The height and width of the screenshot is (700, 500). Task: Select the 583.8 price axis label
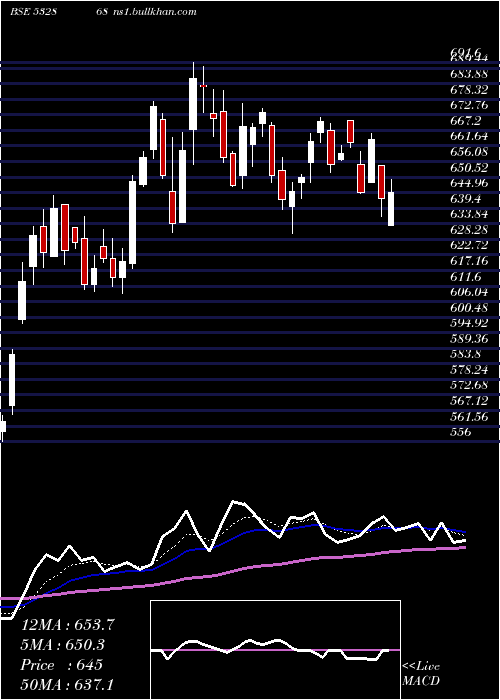tap(465, 354)
